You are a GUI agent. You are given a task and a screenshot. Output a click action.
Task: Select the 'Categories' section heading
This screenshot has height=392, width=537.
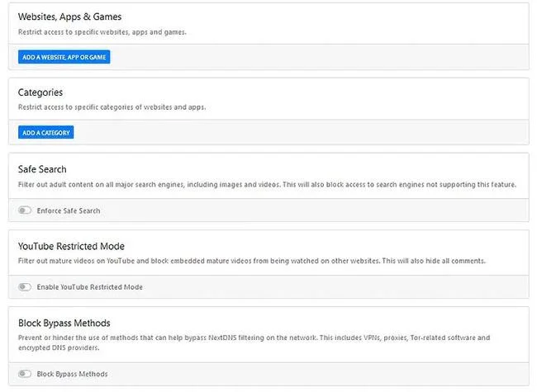tap(40, 92)
